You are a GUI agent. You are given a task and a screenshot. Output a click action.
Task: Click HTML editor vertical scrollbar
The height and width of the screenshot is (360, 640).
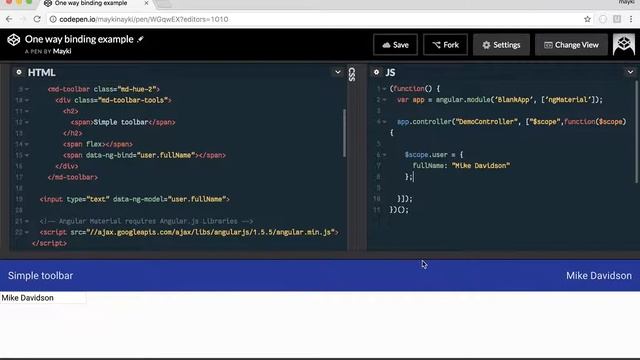344,133
